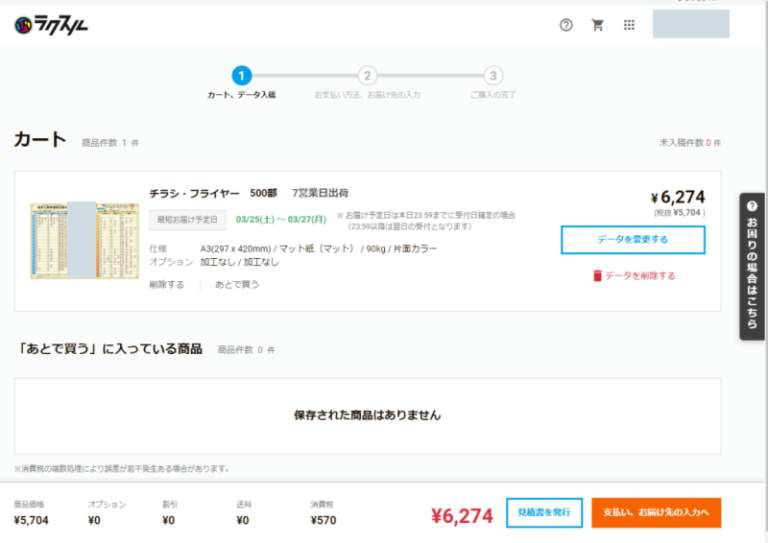Click データを変更する button
Image resolution: width=768 pixels, height=543 pixels.
click(x=632, y=240)
